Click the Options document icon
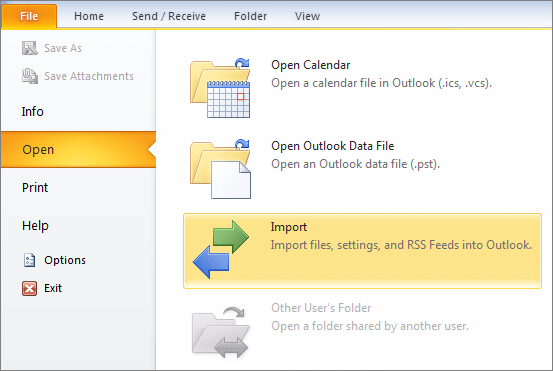Screen dimensions: 553x371 30,260
